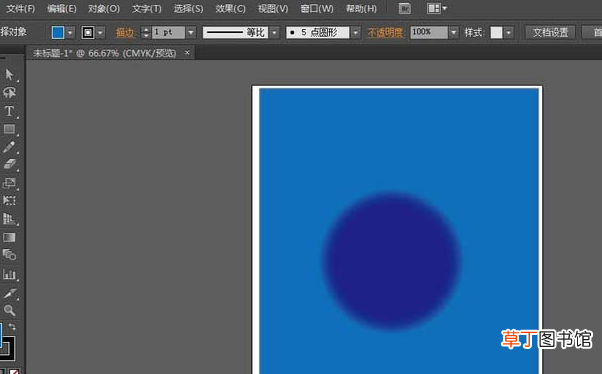Screen dimensions: 602x374
Task: Open the 描边 stroke panel link
Action: pos(125,33)
